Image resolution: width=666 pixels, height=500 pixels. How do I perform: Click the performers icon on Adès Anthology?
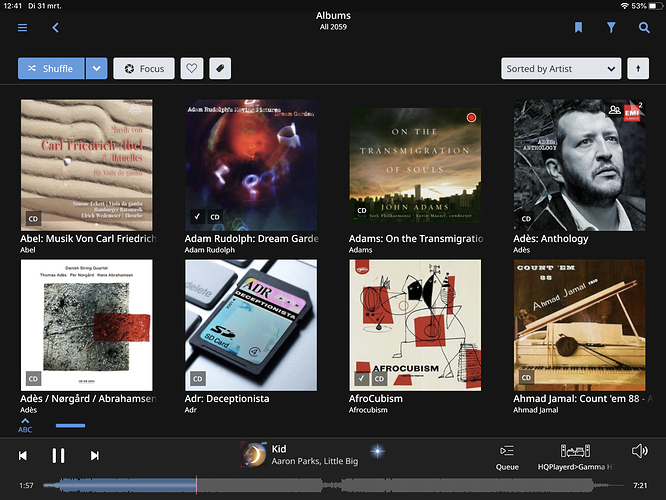click(x=615, y=110)
